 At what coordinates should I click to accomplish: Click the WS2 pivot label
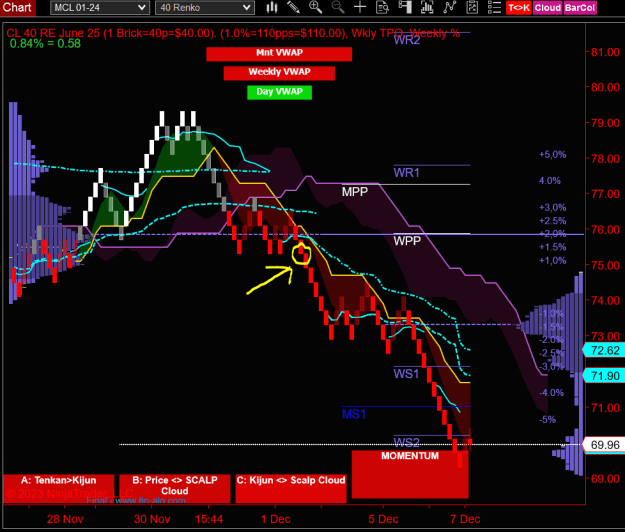407,442
